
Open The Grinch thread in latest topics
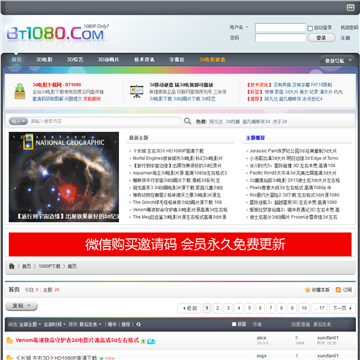click(x=177, y=202)
